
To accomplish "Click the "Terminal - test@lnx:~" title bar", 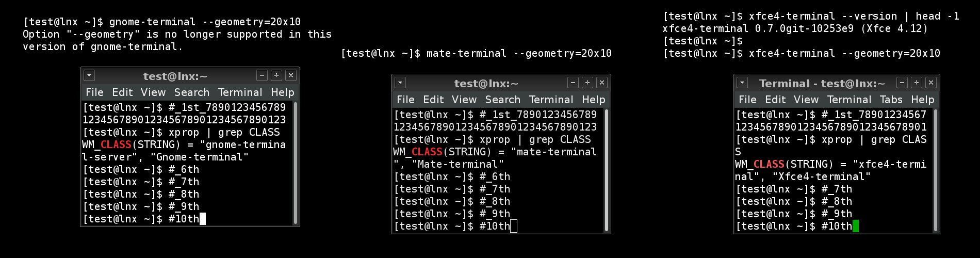I will coord(822,83).
